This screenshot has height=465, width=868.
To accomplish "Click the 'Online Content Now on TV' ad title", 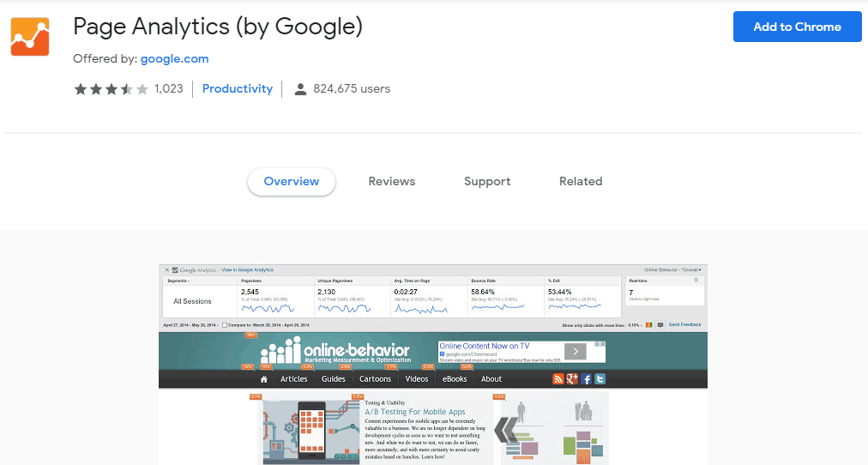I will tap(485, 346).
